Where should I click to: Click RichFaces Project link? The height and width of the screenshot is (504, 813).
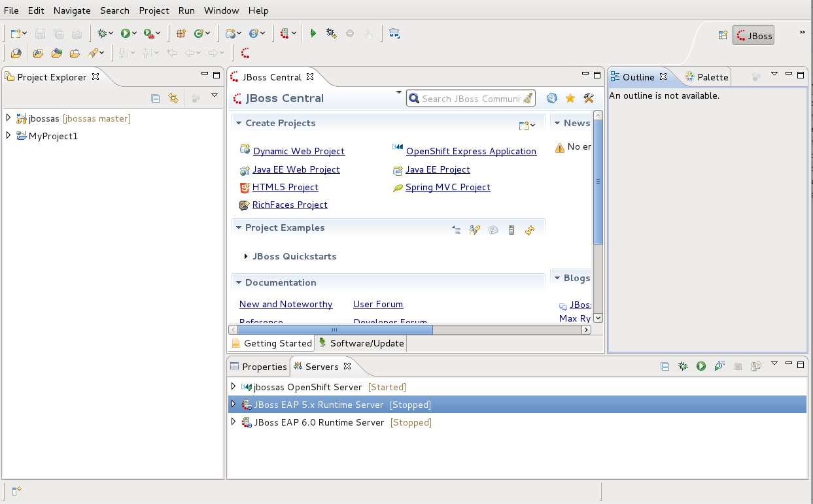[x=290, y=205]
